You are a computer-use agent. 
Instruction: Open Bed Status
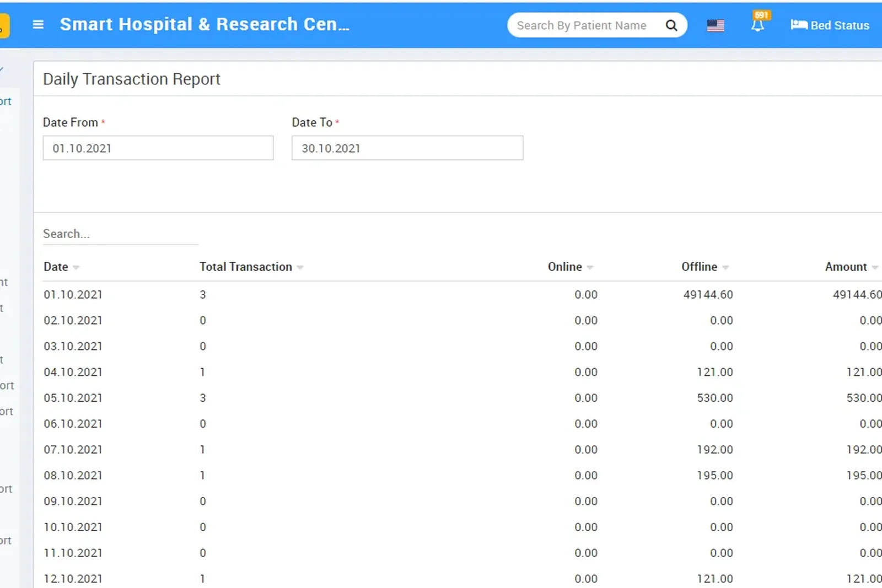click(x=830, y=25)
